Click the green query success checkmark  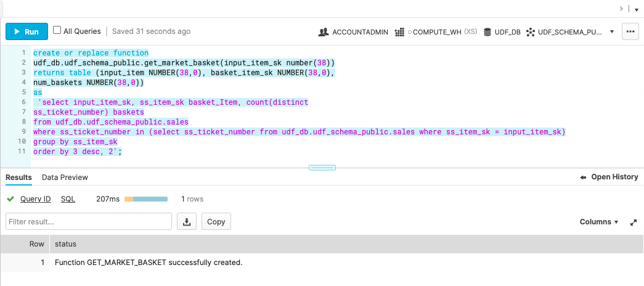tap(10, 199)
